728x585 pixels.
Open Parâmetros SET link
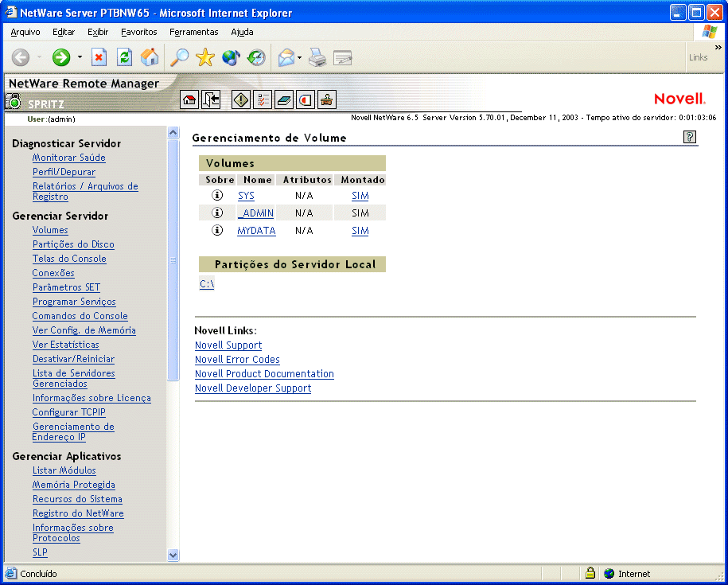tap(66, 287)
